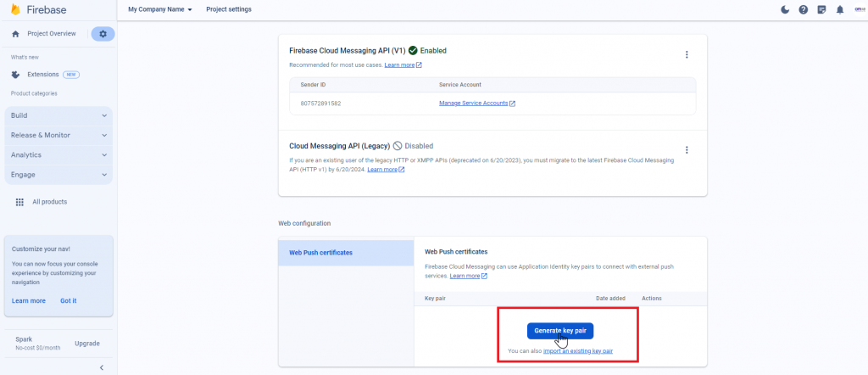Open the Extensions menu item
The image size is (868, 375).
pyautogui.click(x=42, y=75)
